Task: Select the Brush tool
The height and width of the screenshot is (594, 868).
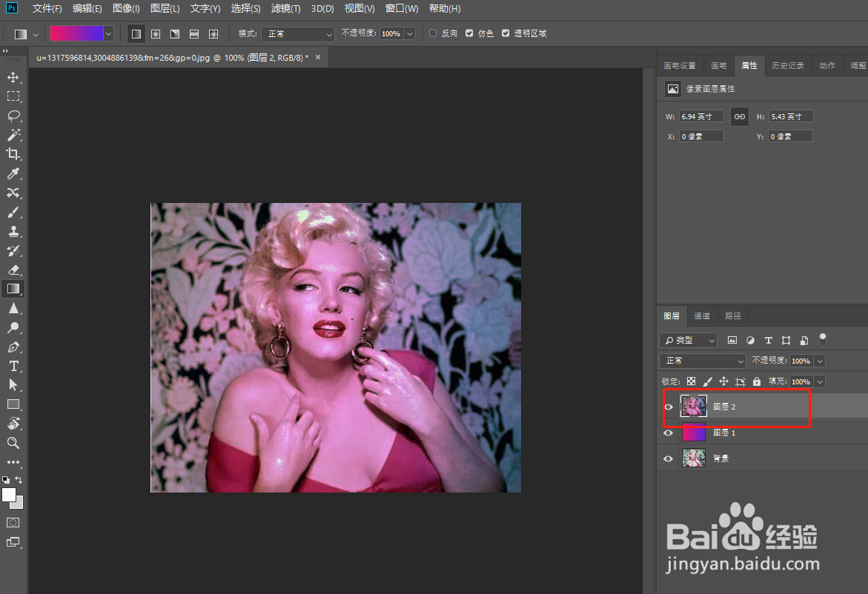Action: pyautogui.click(x=13, y=213)
